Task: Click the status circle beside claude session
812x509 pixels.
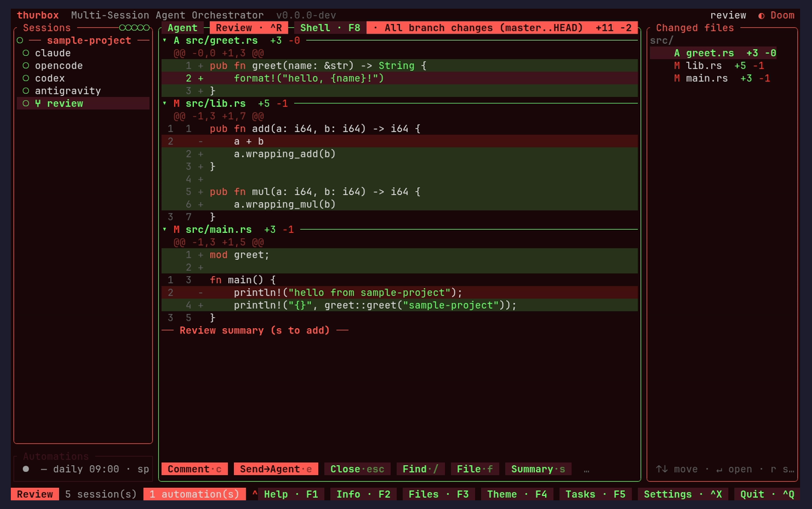Action: point(26,53)
